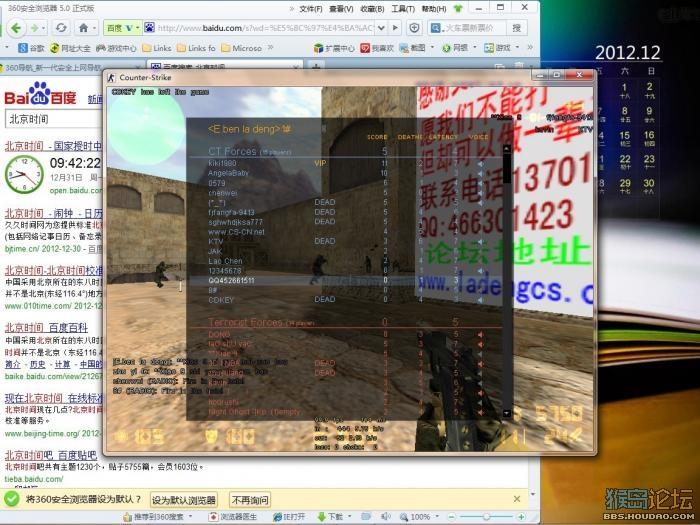
Task: Open the browser home page icon
Action: [x=83, y=28]
